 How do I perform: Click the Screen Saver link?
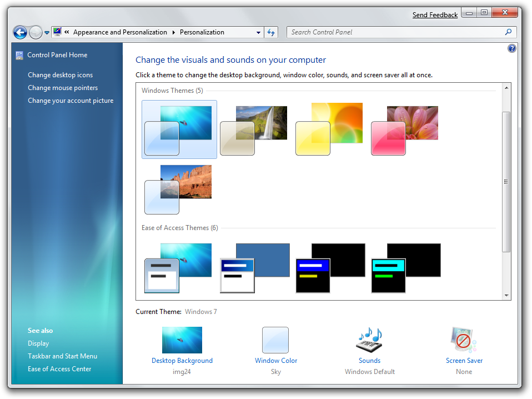(464, 361)
